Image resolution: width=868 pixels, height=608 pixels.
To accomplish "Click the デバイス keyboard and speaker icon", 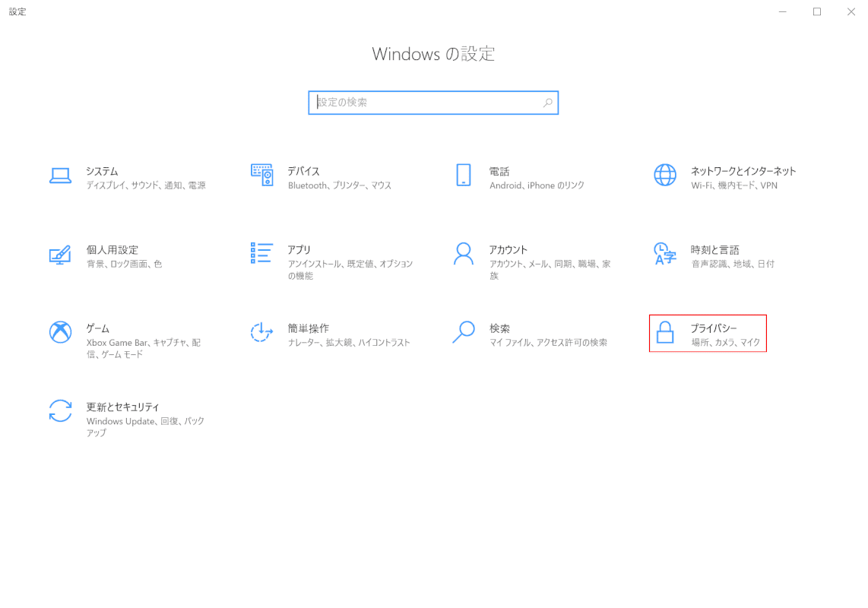I will (261, 175).
